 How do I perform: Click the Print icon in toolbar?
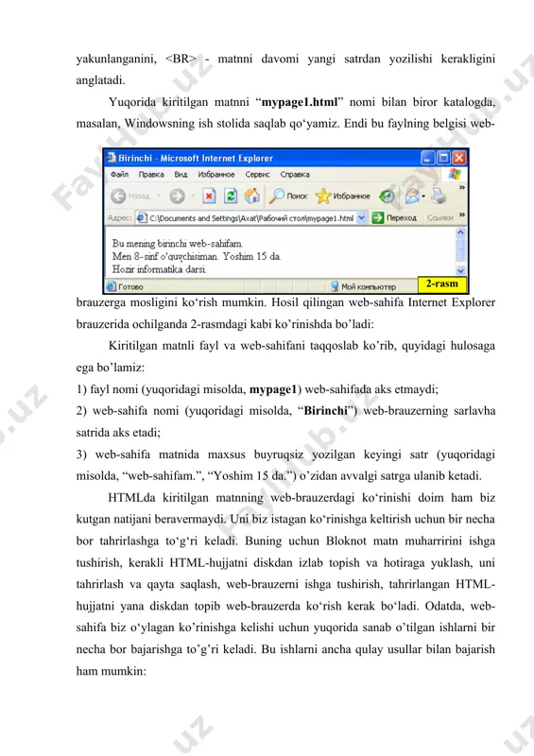pos(439,196)
